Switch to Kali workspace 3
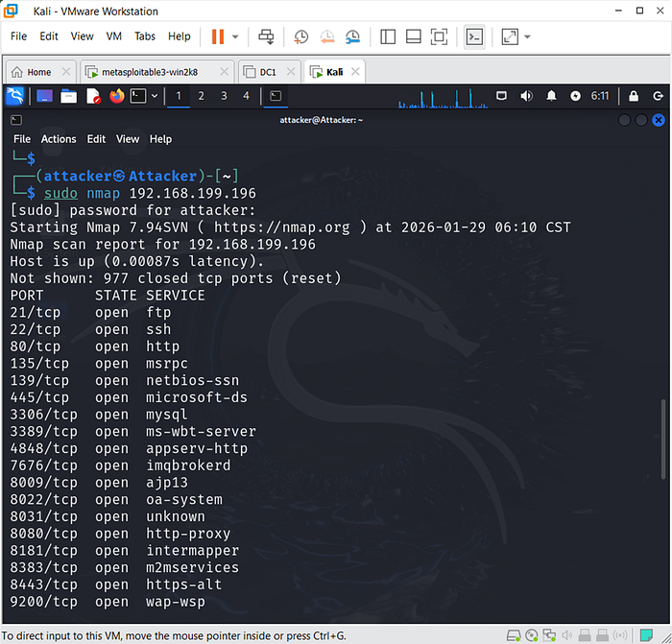Viewport: 672px width, 644px height. [224, 96]
